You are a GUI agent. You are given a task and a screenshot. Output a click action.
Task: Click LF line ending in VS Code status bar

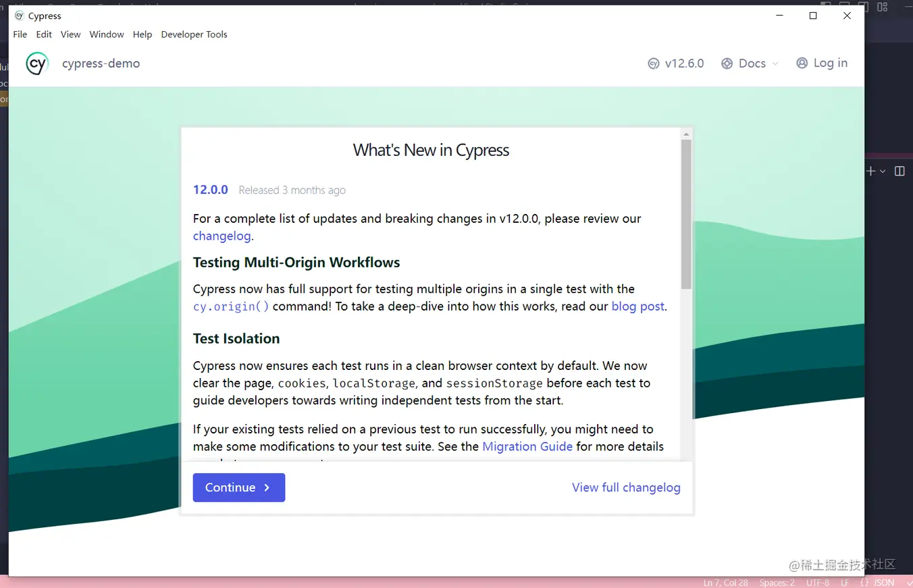pyautogui.click(x=845, y=583)
